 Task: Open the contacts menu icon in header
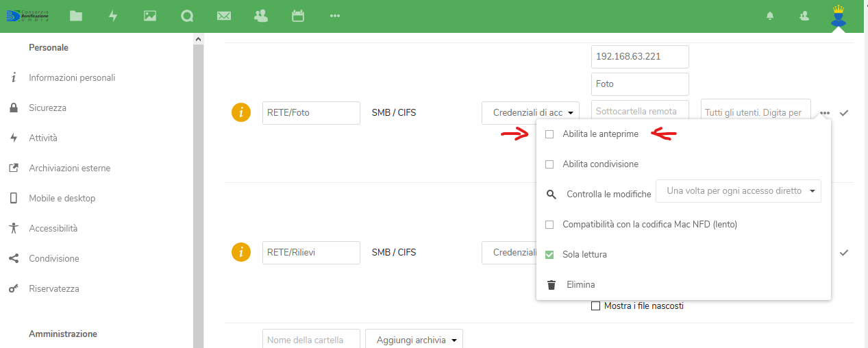[804, 16]
